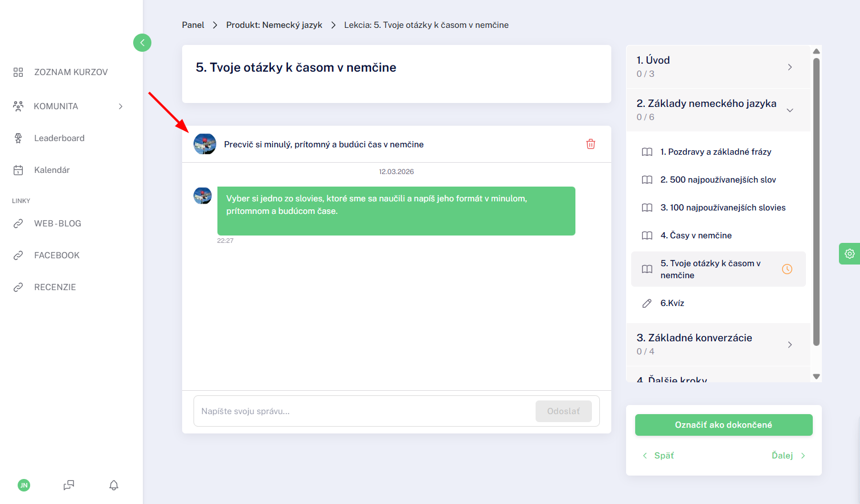Expand the 1. Úvod section
The height and width of the screenshot is (504, 860).
coord(718,67)
